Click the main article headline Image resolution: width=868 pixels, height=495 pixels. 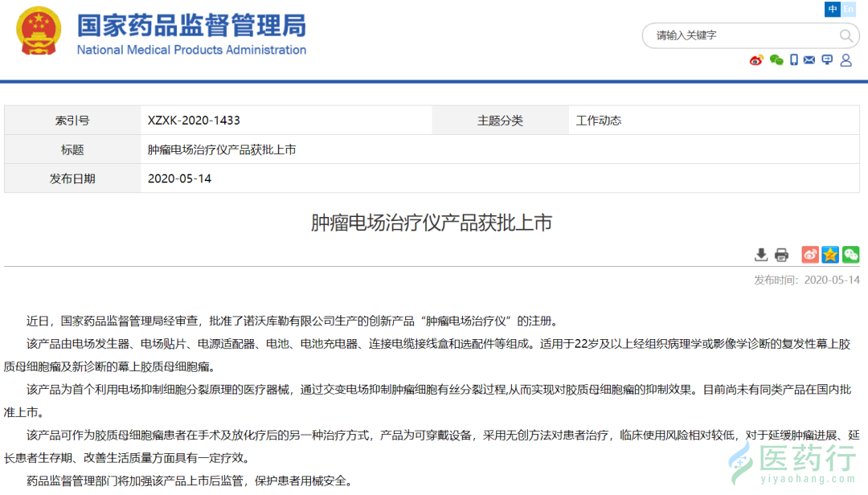pyautogui.click(x=432, y=223)
